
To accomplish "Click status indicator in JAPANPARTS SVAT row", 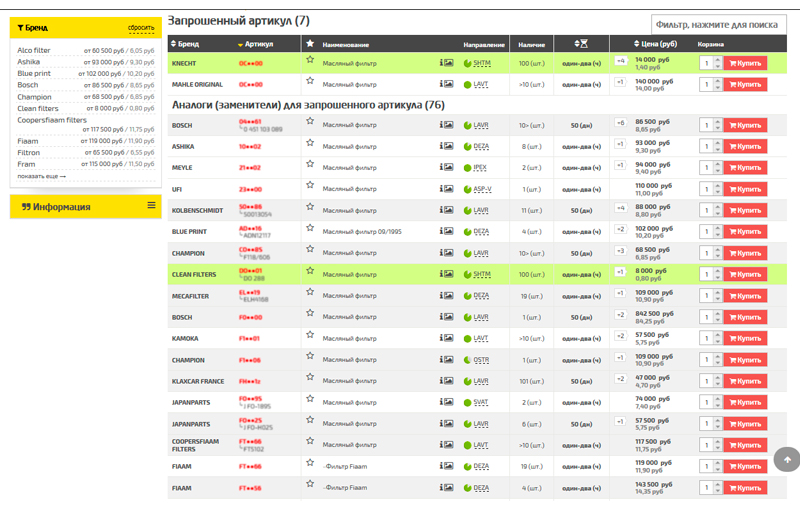I will click(467, 402).
